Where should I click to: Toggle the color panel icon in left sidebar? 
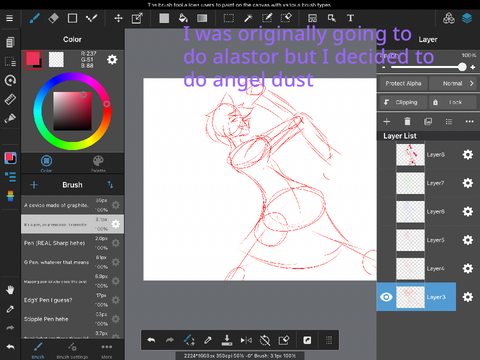pos(10,158)
